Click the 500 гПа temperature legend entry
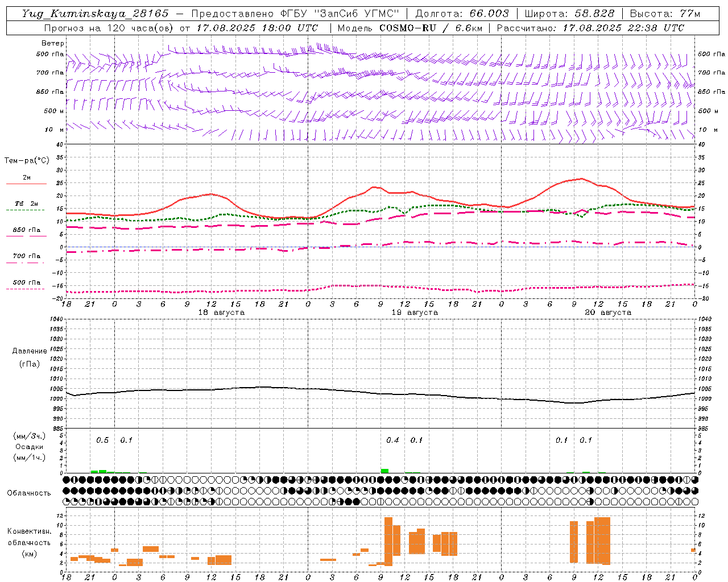The image size is (728, 582). (27, 282)
